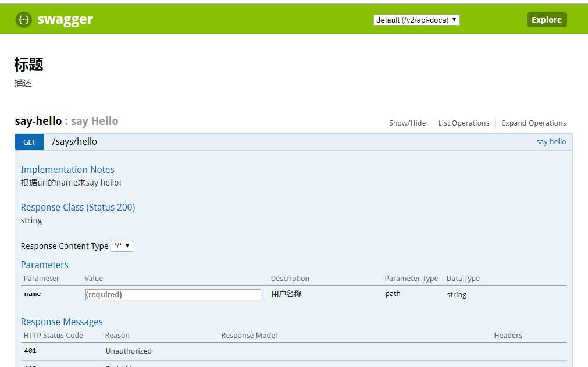588x367 pixels.
Task: Click the 'Data Type' column header
Action: [463, 278]
